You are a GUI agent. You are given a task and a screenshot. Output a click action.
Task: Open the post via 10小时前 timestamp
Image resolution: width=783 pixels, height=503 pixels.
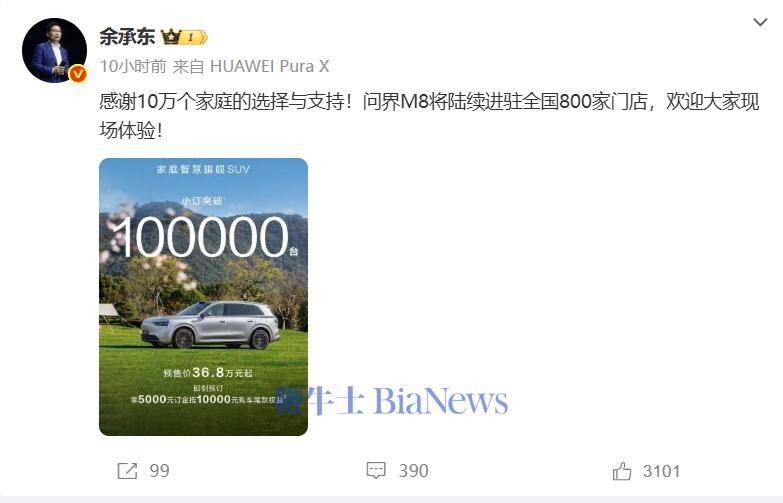133,66
